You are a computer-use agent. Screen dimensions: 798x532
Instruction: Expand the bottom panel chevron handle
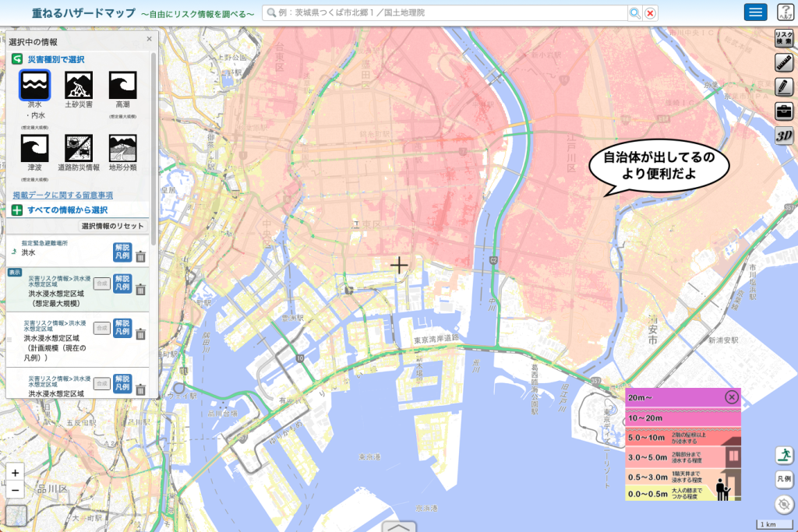(x=399, y=527)
